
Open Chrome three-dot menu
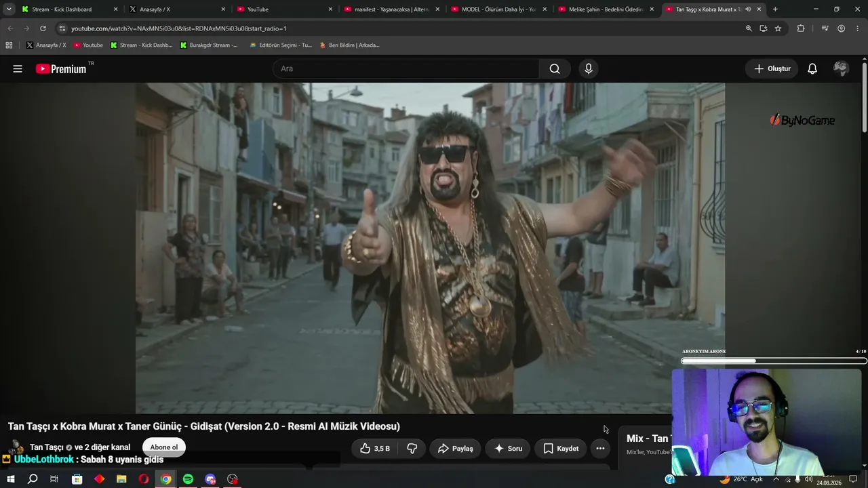coord(857,28)
